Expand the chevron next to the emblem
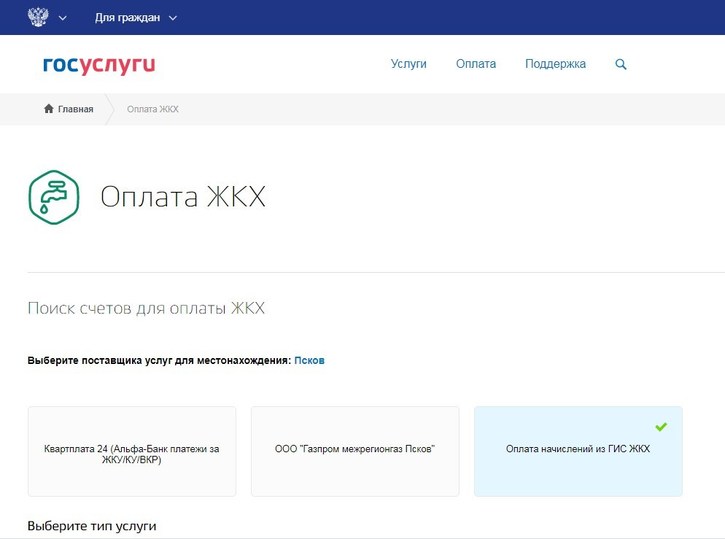The height and width of the screenshot is (539, 725). click(63, 18)
